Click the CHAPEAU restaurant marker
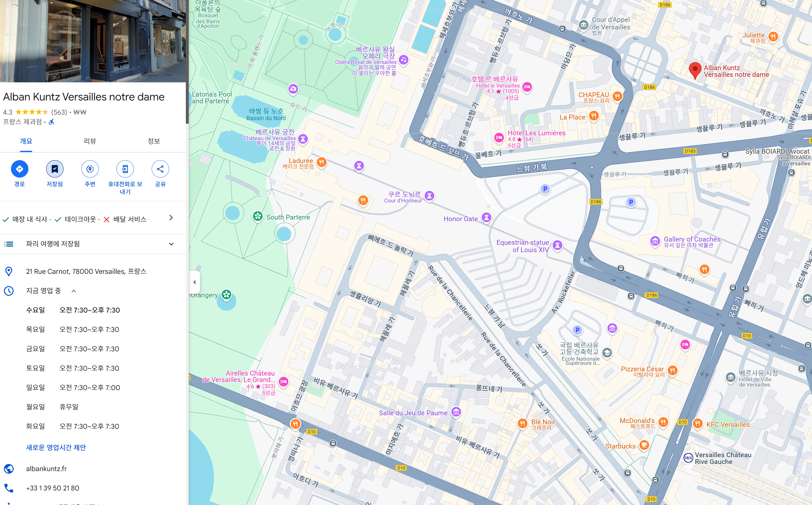The height and width of the screenshot is (505, 812). point(617,97)
